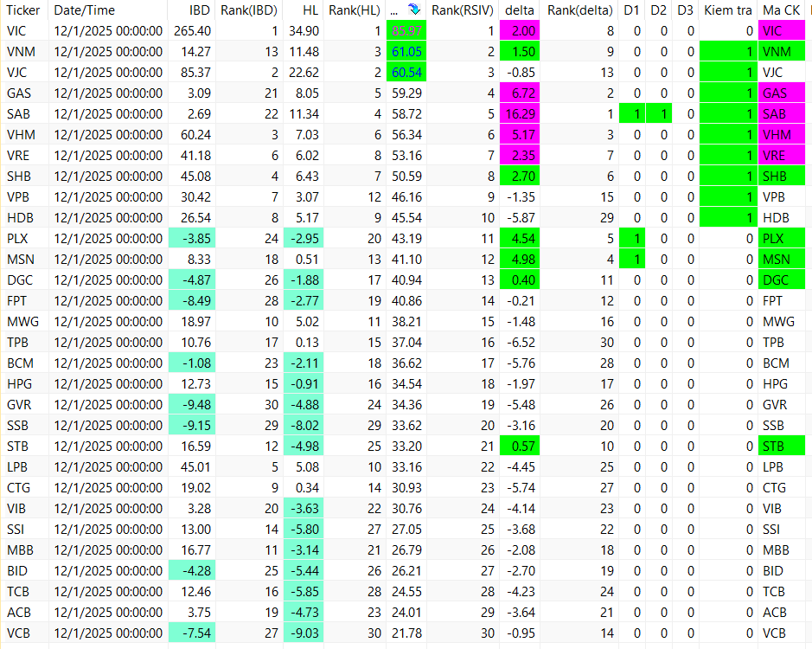Click the green VNM cell in Ma CK
This screenshot has width=812, height=649.
(x=782, y=51)
